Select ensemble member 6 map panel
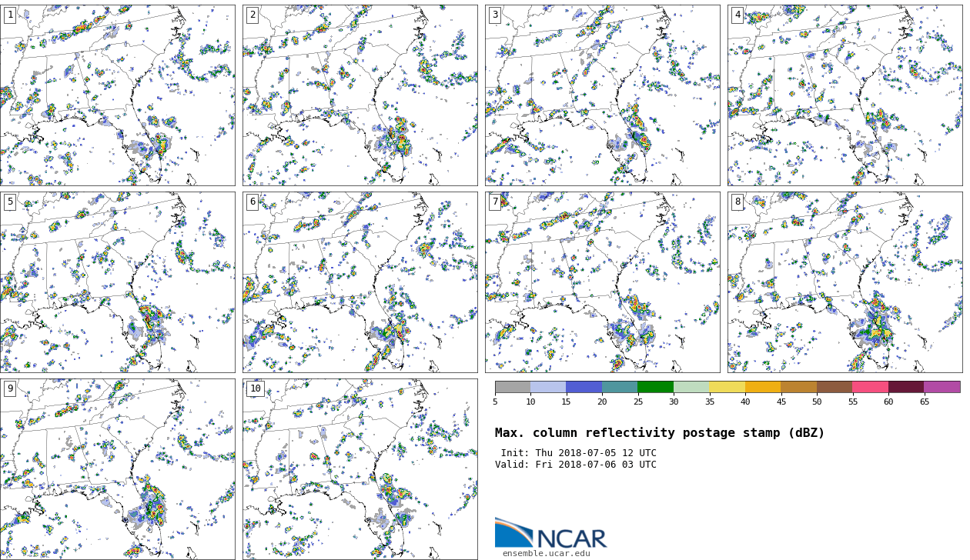 pyautogui.click(x=360, y=282)
